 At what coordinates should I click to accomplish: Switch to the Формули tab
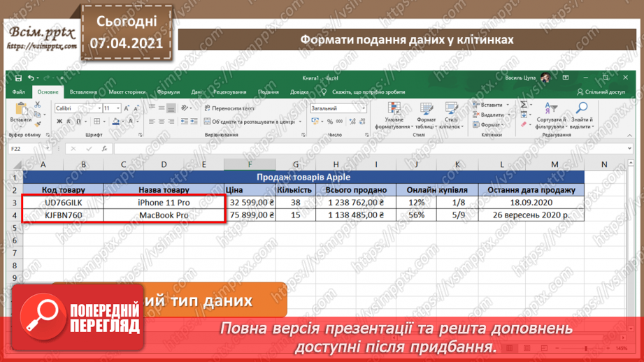(169, 92)
